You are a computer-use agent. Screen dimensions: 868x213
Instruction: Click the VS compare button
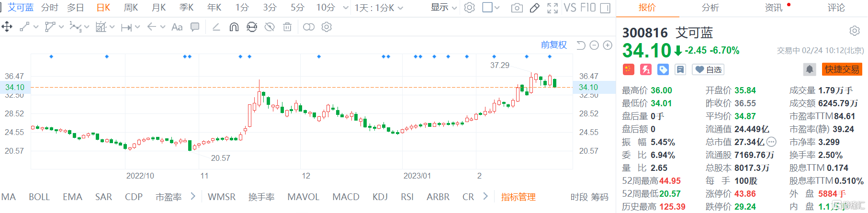pyautogui.click(x=570, y=8)
